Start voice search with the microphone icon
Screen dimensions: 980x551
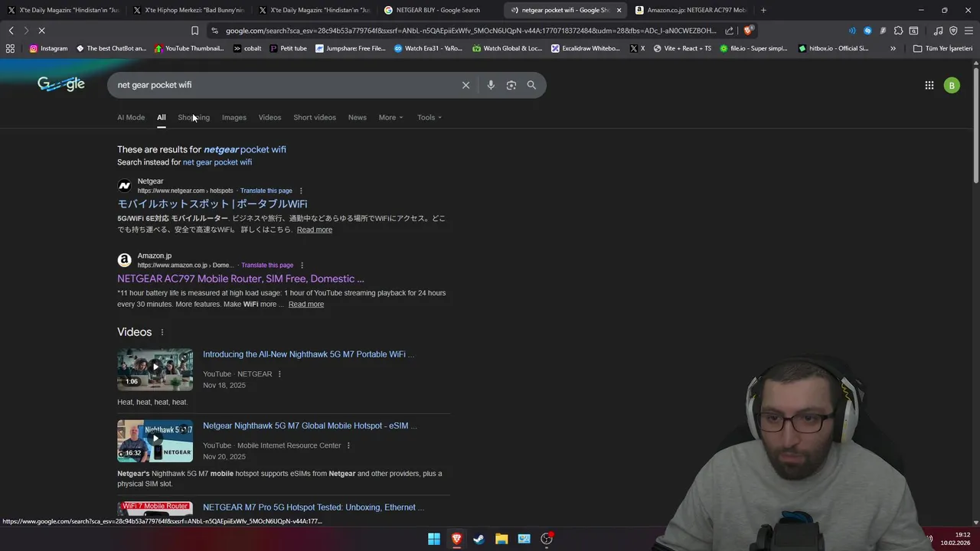click(491, 85)
